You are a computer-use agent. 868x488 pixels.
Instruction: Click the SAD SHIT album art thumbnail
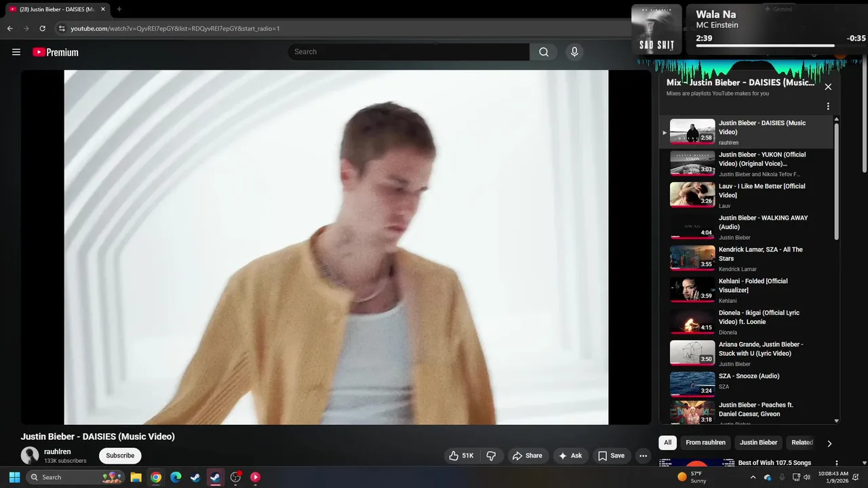click(656, 29)
